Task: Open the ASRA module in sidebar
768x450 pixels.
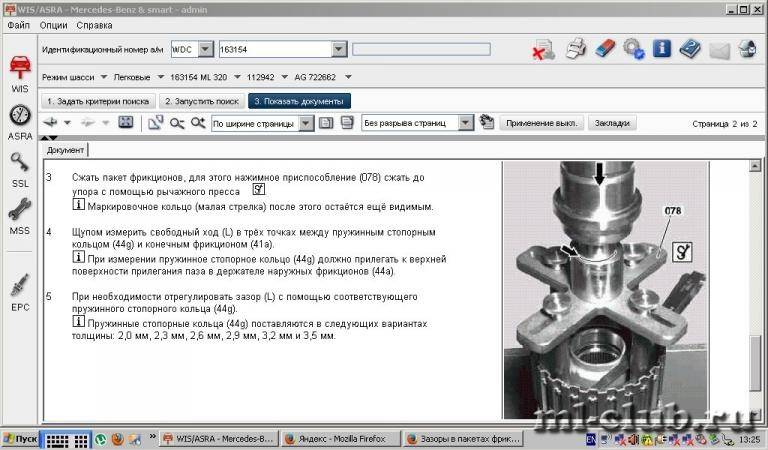Action: tap(19, 121)
